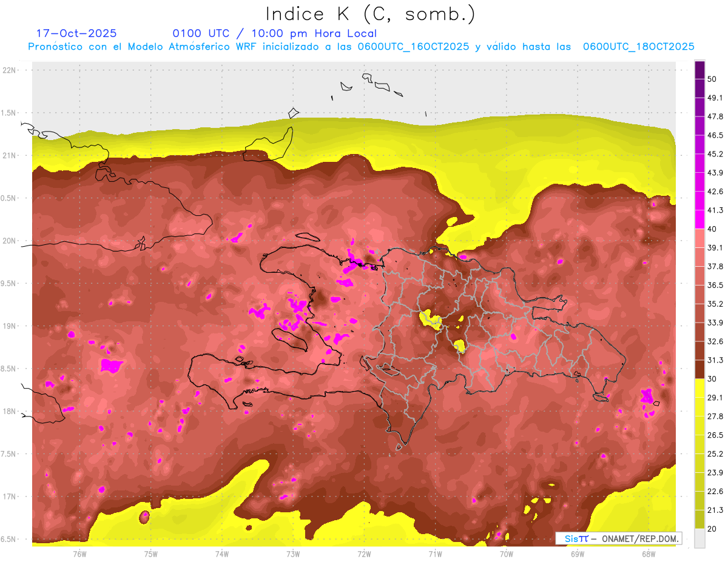Viewport: 728px width, 562px height.
Task: Click the legend value label 20
Action: [x=712, y=529]
